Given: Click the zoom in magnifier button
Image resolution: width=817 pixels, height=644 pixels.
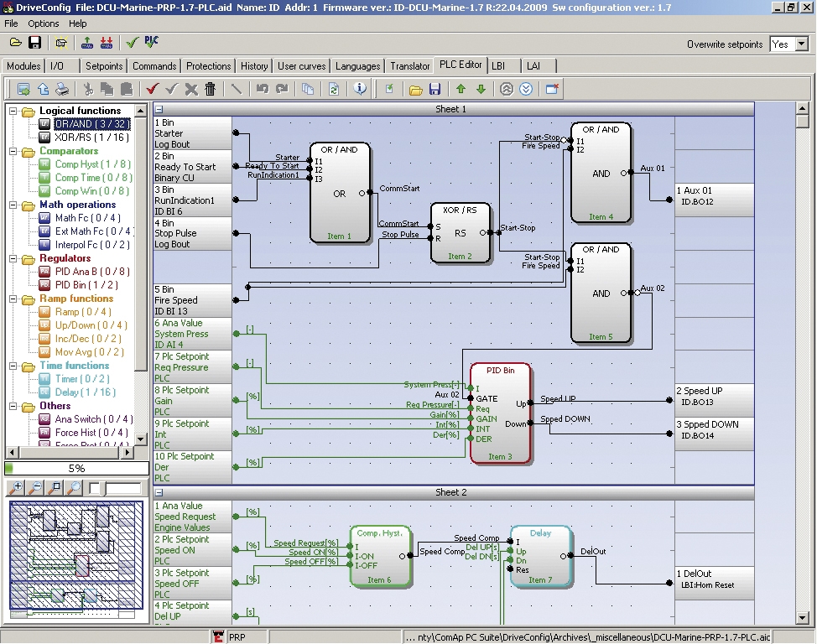Looking at the screenshot, I should click(x=17, y=487).
